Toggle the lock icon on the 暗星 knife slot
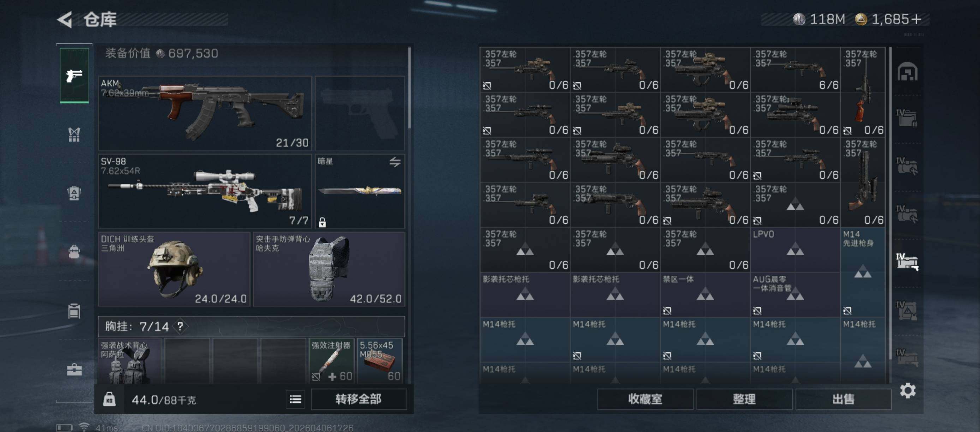The image size is (980, 432). 322,222
